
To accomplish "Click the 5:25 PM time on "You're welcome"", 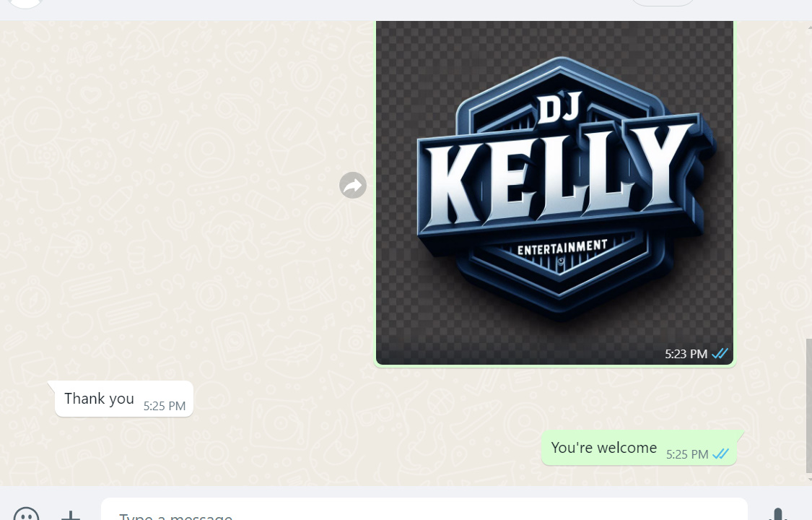I will tap(686, 454).
